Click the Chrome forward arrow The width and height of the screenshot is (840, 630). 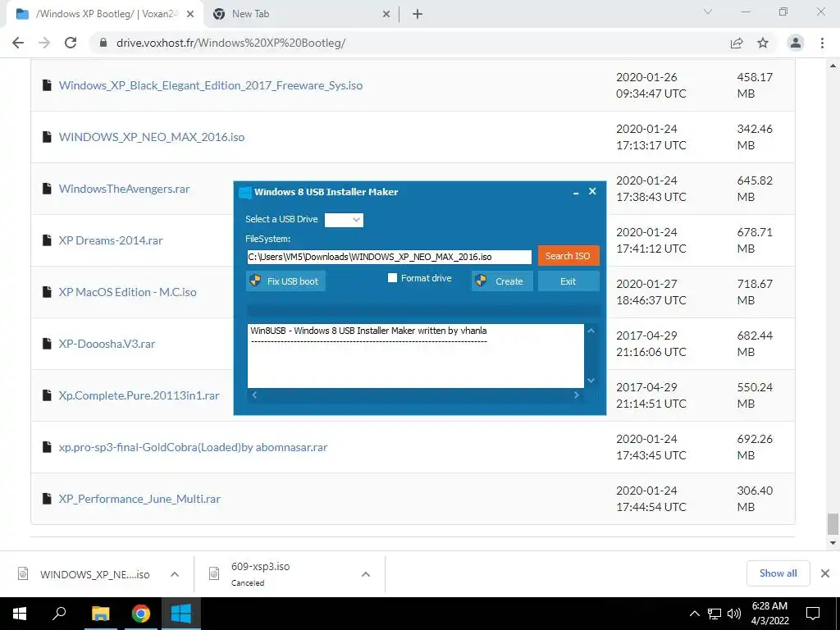click(x=44, y=43)
